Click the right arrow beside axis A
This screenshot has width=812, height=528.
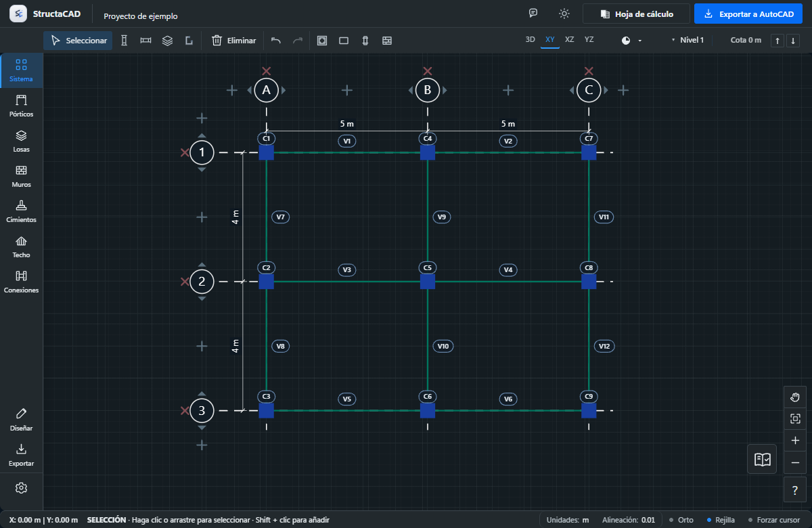[x=284, y=90]
